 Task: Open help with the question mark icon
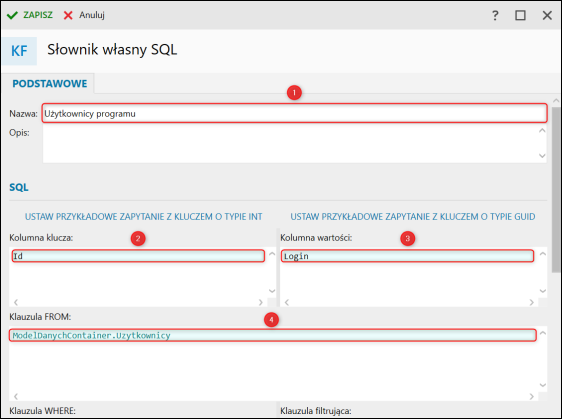[495, 15]
